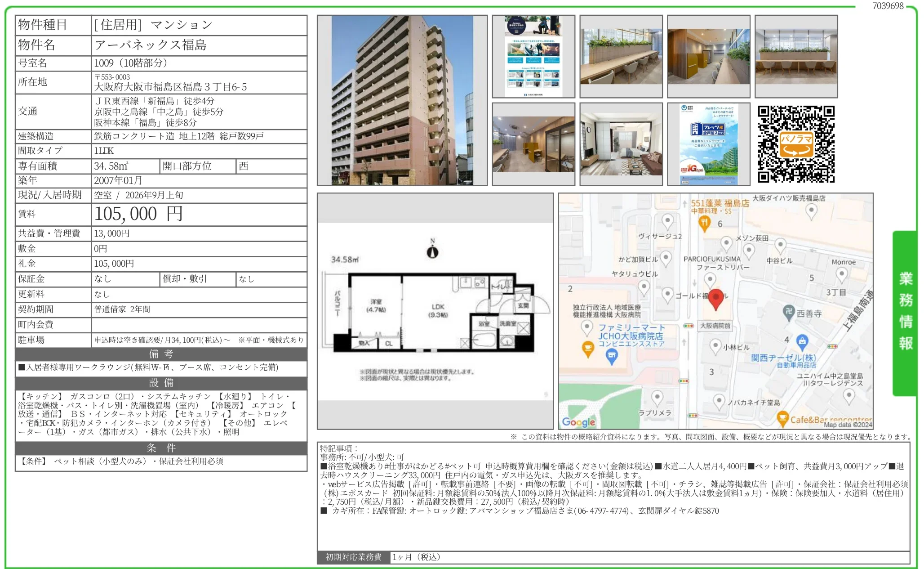The height and width of the screenshot is (569, 924).
Task: Open the building exterior photo
Action: pos(402,100)
